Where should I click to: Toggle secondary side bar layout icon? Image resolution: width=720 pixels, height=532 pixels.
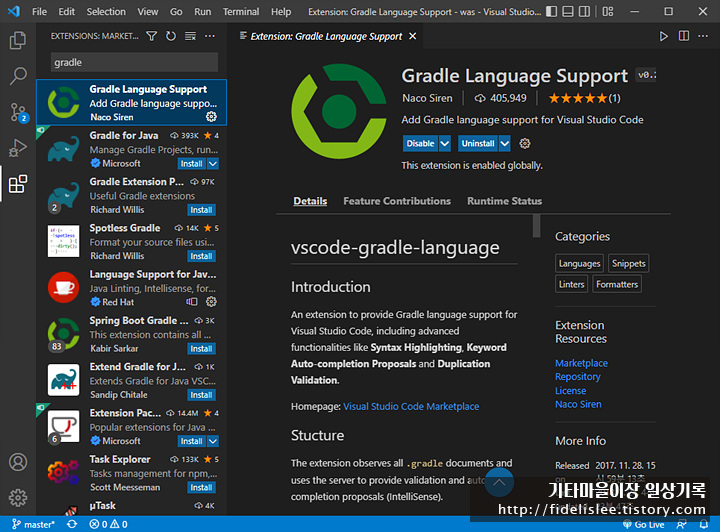(x=584, y=11)
